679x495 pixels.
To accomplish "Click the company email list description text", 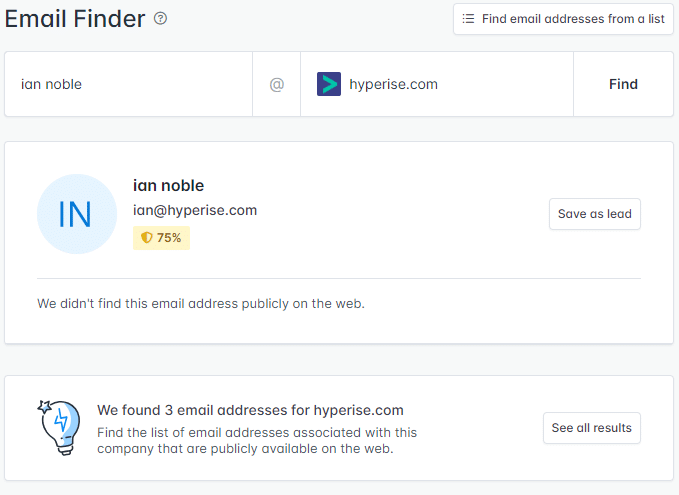I will [257, 440].
